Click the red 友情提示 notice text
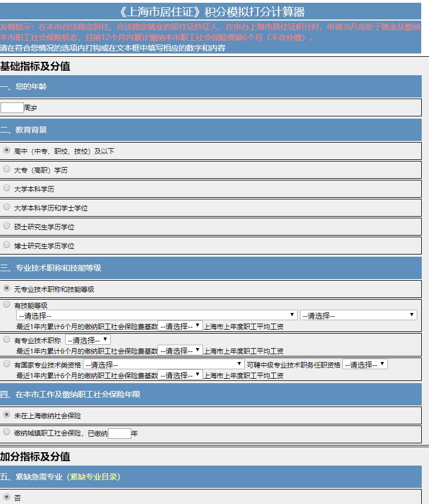 [x=210, y=32]
